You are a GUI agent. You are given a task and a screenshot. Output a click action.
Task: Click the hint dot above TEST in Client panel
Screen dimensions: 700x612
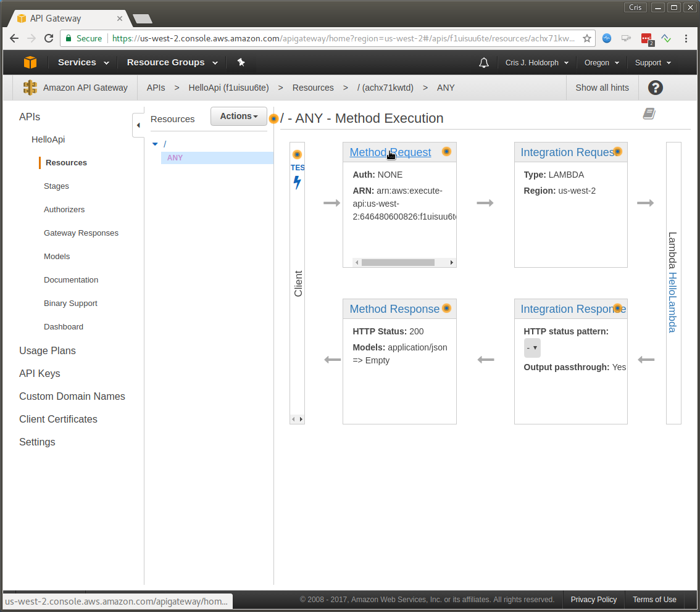pyautogui.click(x=297, y=154)
